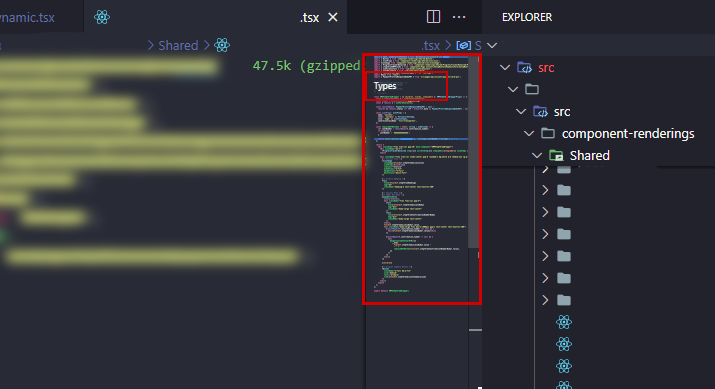
Task: Click the React icon in breadcrumb
Action: (x=222, y=45)
